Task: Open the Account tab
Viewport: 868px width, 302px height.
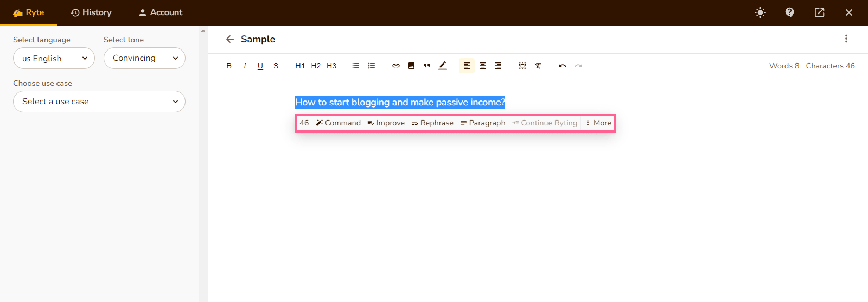Action: [161, 12]
